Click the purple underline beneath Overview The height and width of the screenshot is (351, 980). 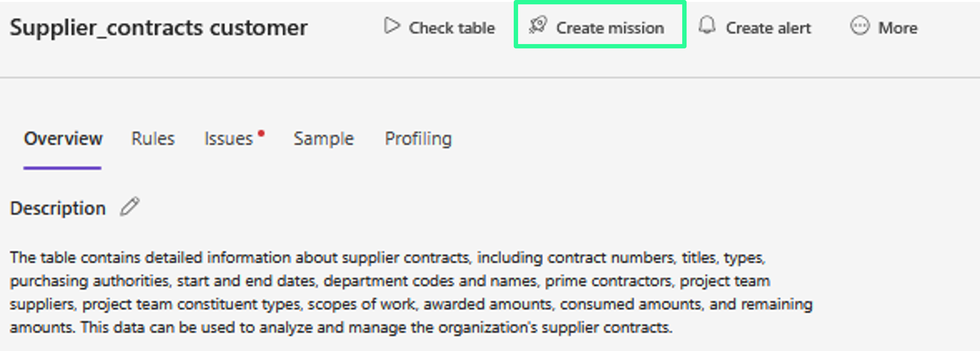(62, 168)
